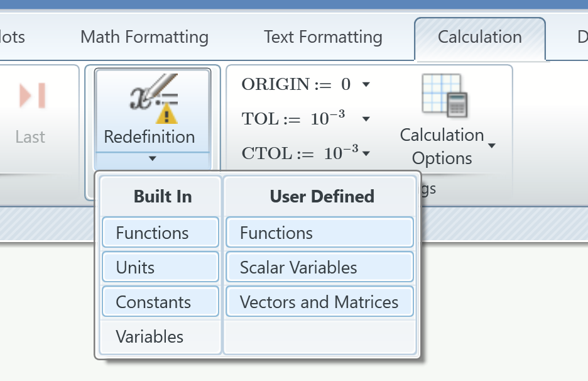Open the ORIGIN value dropdown
This screenshot has height=381, width=588.
coord(366,84)
